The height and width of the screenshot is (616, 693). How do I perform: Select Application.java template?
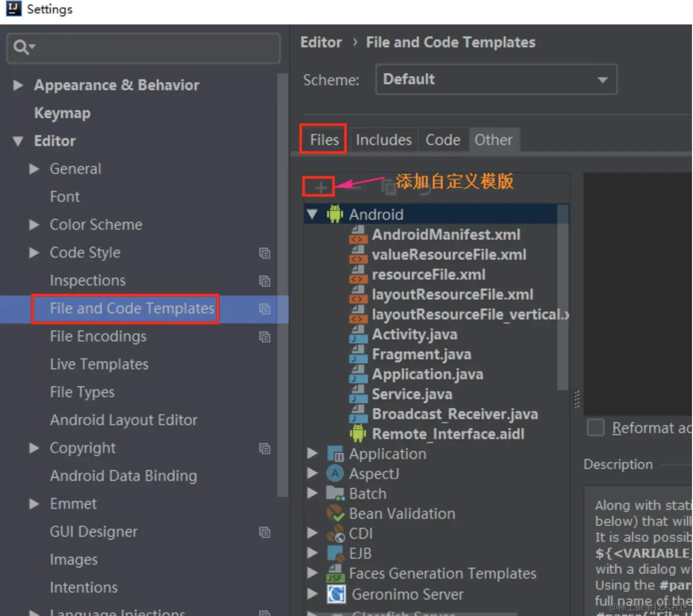tap(427, 374)
